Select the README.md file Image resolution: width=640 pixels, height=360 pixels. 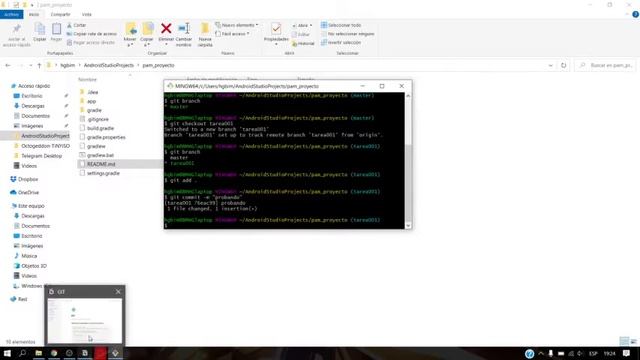click(x=101, y=164)
